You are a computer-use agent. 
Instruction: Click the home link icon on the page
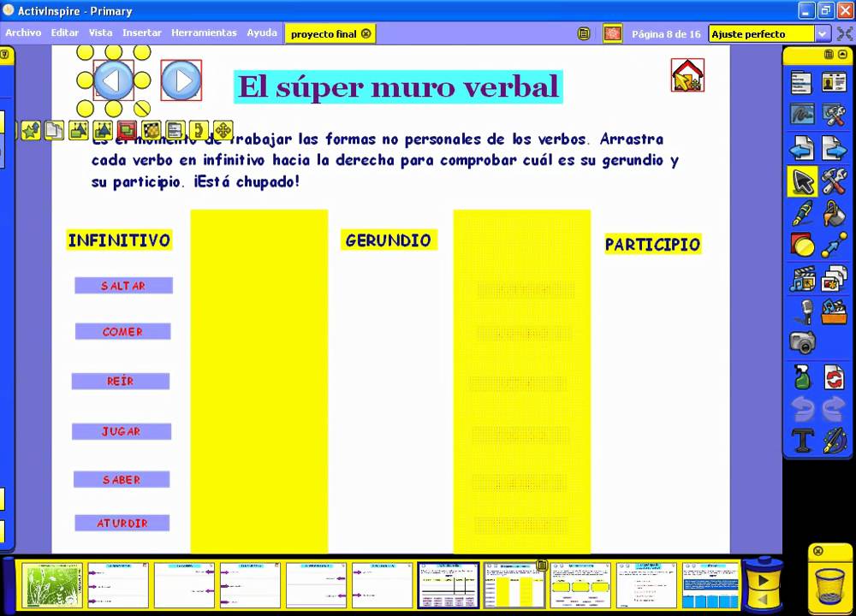687,75
